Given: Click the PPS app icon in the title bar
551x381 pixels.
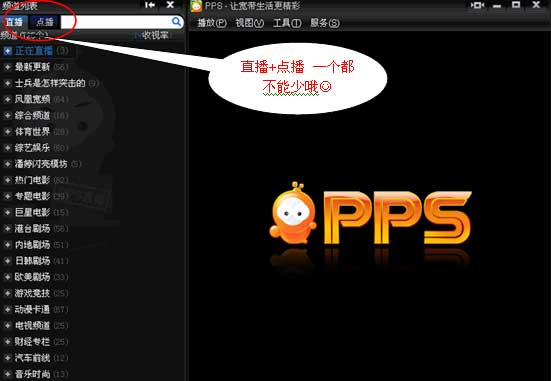Looking at the screenshot, I should coord(196,6).
